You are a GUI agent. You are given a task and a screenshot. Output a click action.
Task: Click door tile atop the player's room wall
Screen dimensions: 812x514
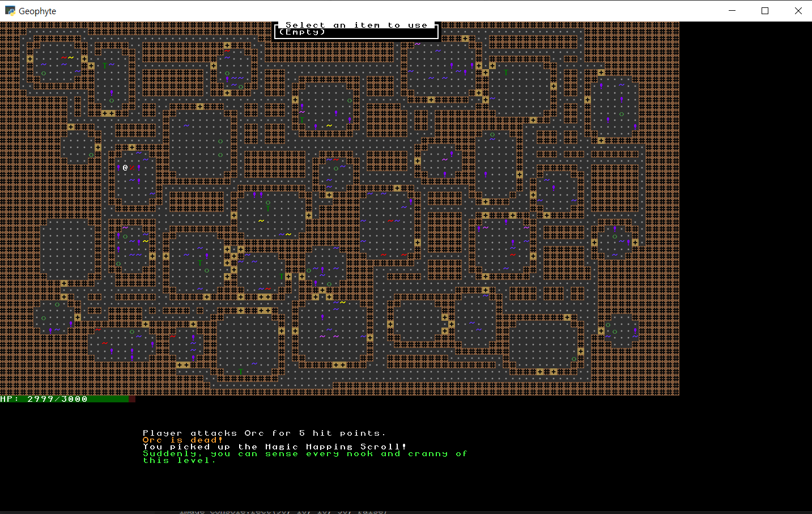pyautogui.click(x=132, y=147)
